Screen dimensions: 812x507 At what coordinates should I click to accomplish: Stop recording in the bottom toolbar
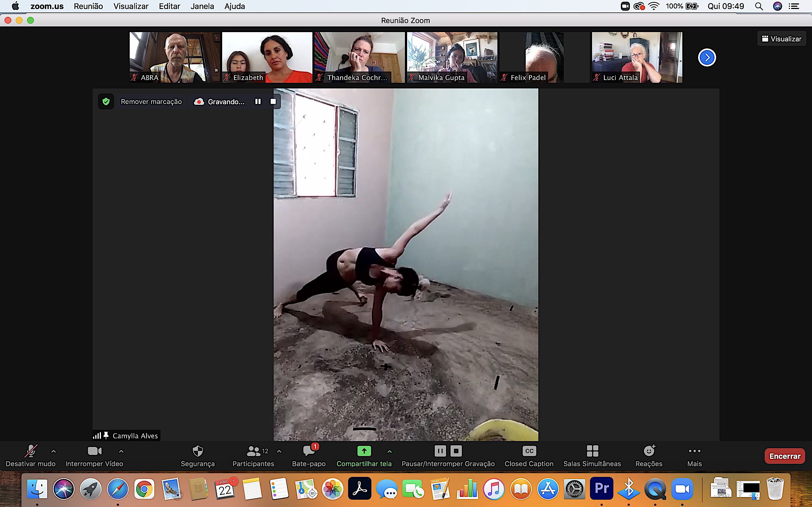[x=456, y=451]
